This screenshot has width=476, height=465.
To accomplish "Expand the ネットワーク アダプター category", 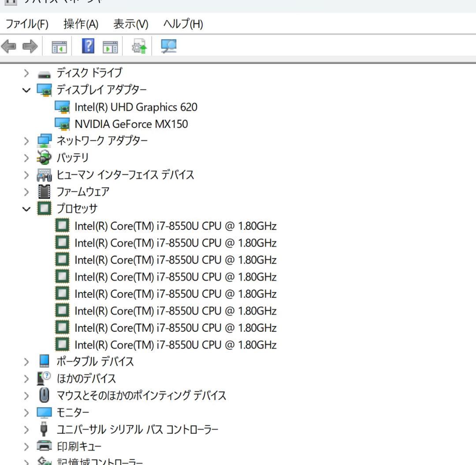I will [x=25, y=140].
